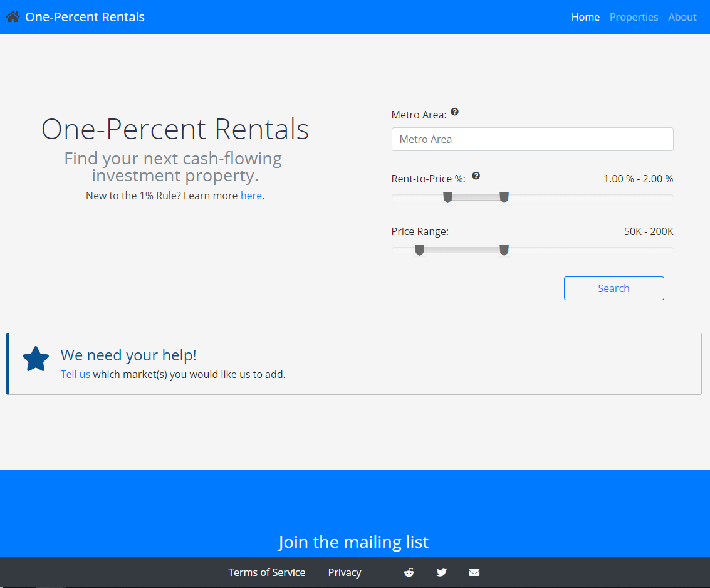The width and height of the screenshot is (710, 588).
Task: Click the 'Join the mailing list' heading
Action: 353,542
